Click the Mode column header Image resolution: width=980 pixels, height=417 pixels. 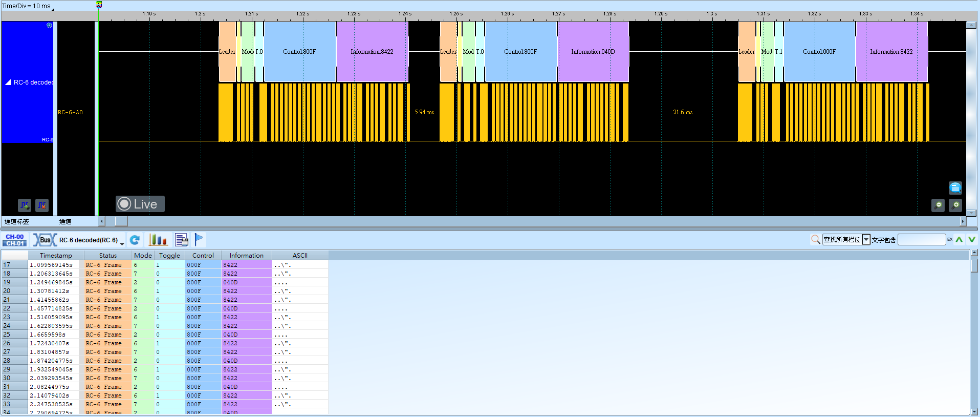pos(143,256)
